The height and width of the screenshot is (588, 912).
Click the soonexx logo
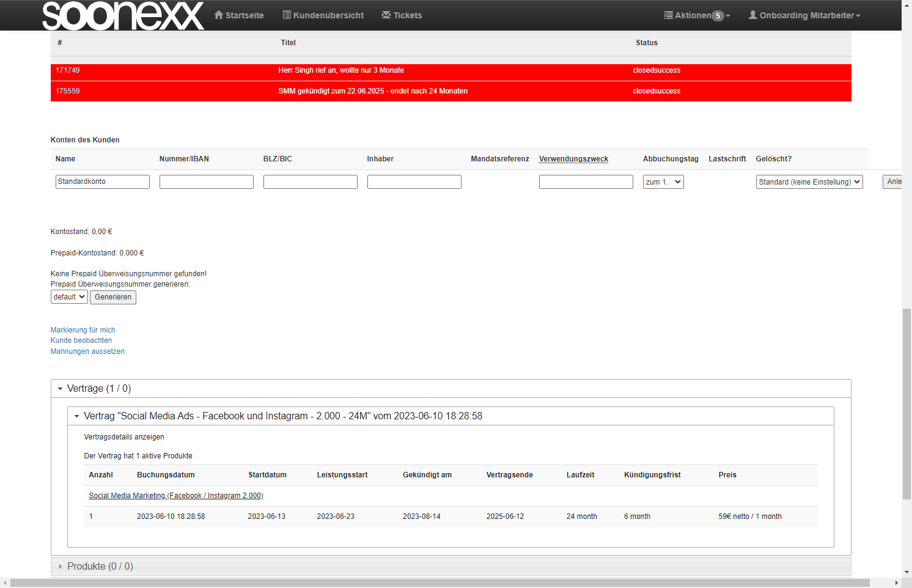click(123, 15)
